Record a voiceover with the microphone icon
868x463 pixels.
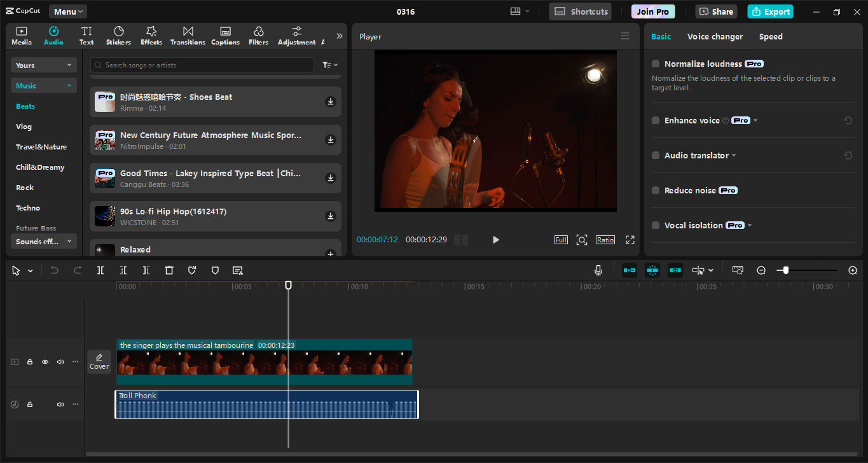[x=598, y=270]
